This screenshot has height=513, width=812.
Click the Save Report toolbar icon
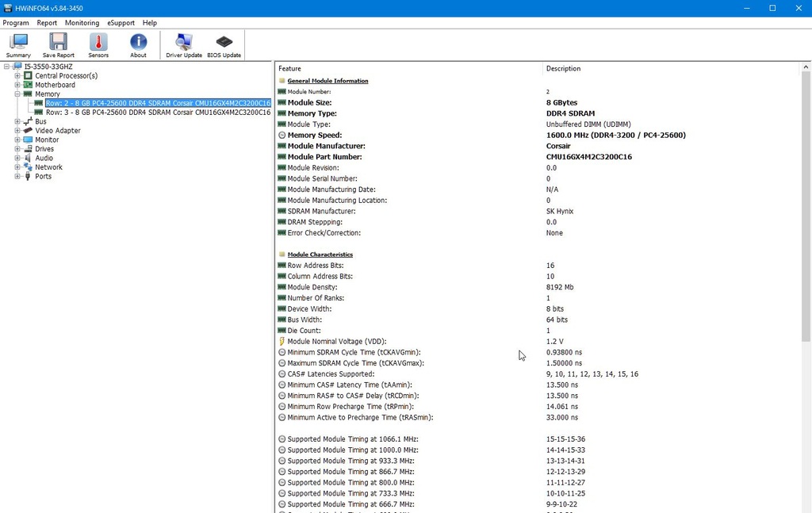(58, 45)
